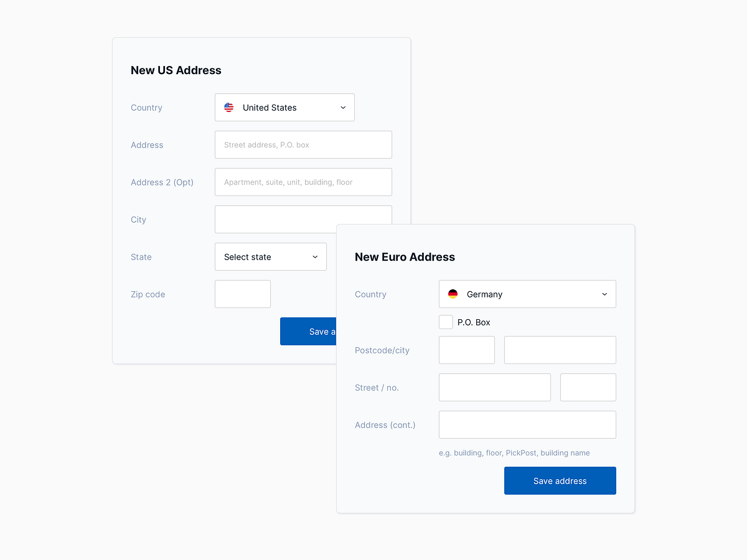Click the Street address, P.O. box input field
The width and height of the screenshot is (747, 560).
[x=303, y=144]
